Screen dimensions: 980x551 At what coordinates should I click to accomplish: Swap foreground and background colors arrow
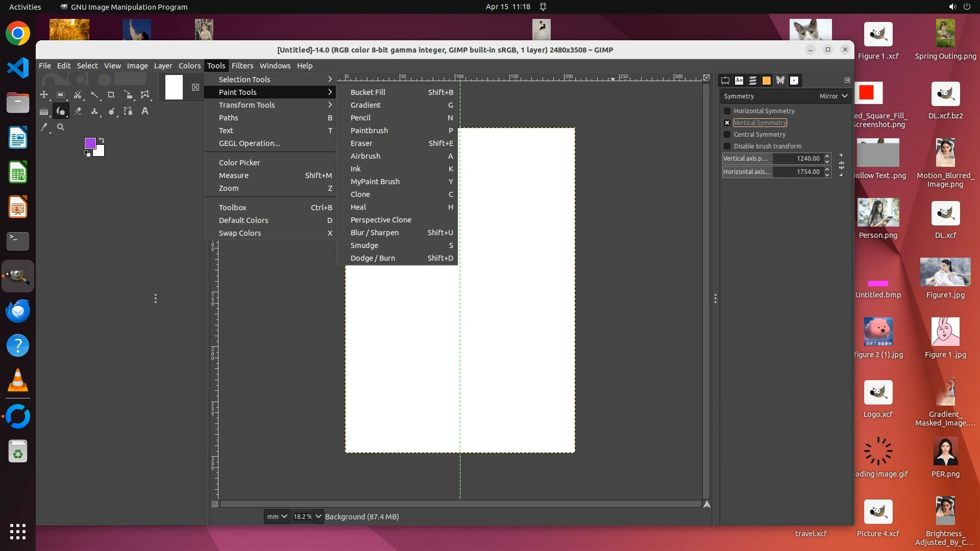(102, 140)
